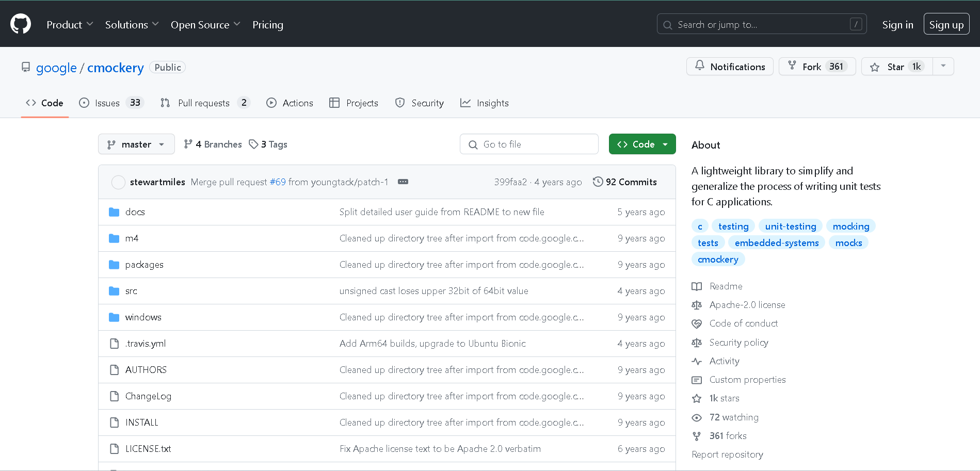Click the Go to file field
The width and height of the screenshot is (980, 471).
click(x=529, y=144)
